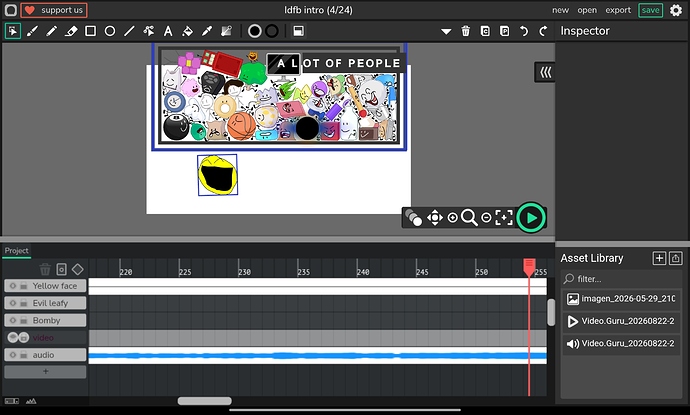
Task: Click the new project menu item
Action: 560,10
